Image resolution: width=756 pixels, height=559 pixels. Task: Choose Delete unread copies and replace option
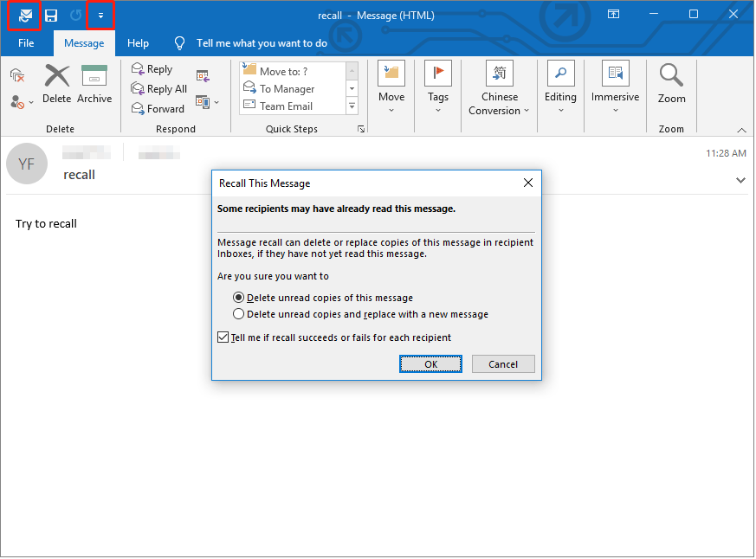coord(238,313)
